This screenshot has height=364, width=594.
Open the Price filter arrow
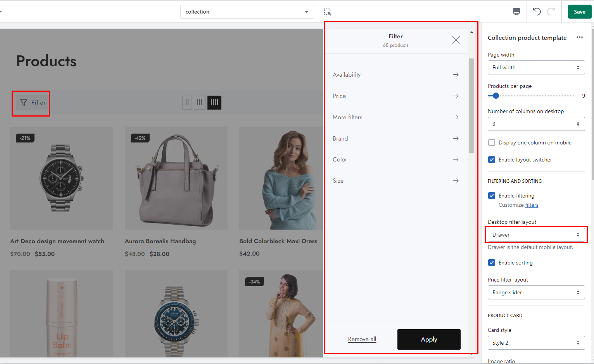[456, 96]
